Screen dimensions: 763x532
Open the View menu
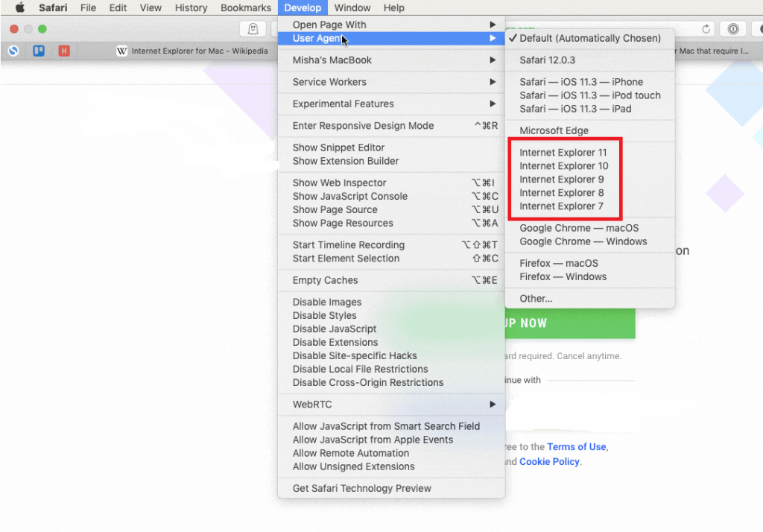pos(151,7)
